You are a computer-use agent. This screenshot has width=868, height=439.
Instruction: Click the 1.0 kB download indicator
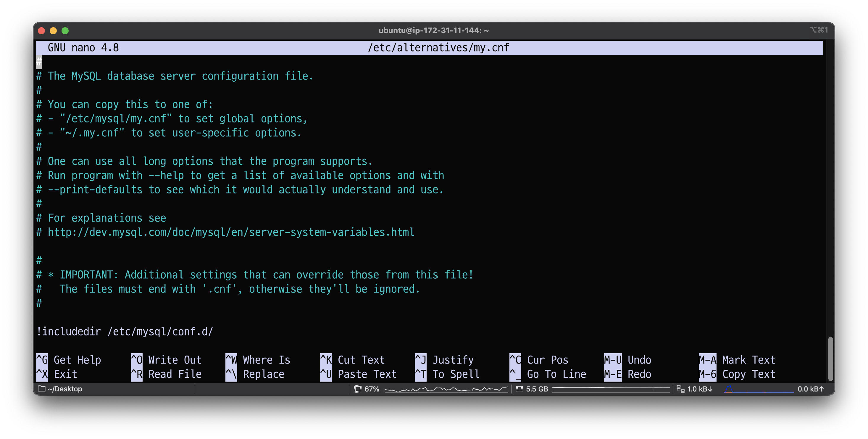tap(700, 389)
